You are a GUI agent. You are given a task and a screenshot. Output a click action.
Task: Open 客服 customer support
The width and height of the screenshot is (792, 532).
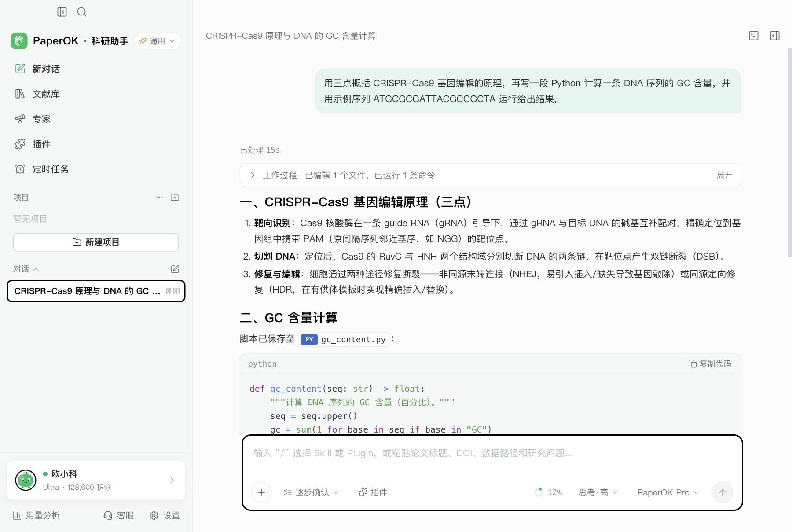tap(119, 515)
